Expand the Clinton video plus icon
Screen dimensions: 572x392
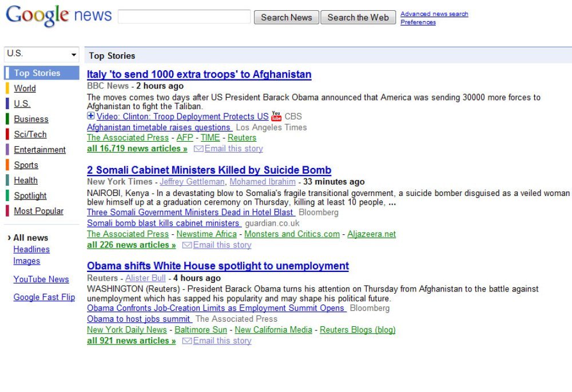90,116
